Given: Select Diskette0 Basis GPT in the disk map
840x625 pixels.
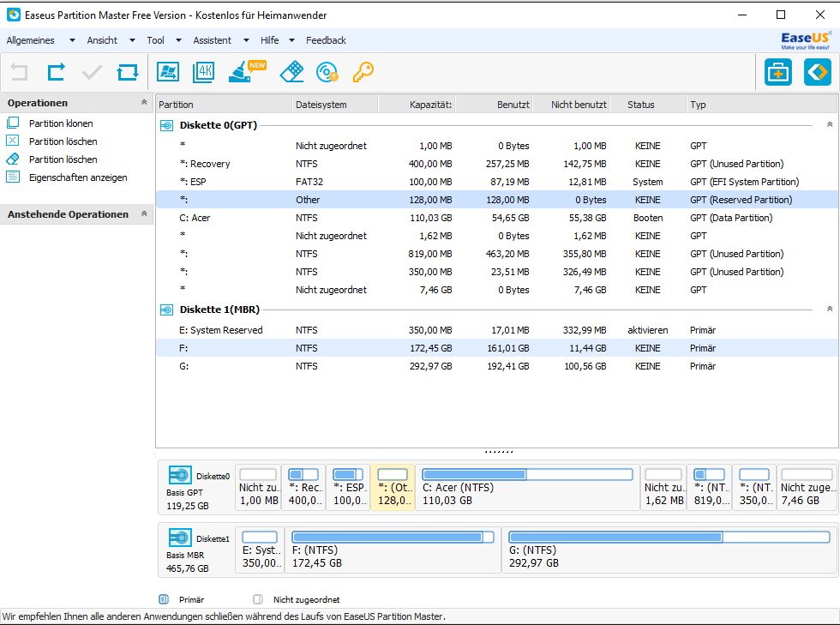Looking at the screenshot, I should click(196, 488).
